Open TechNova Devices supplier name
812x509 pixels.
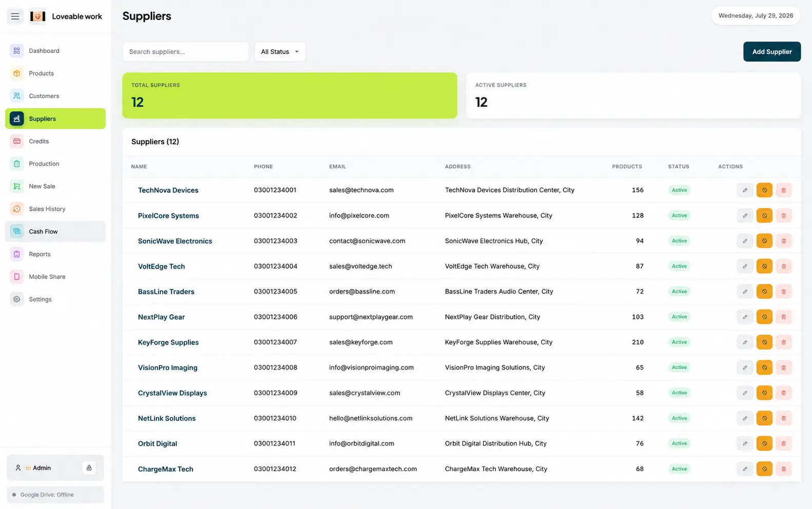click(x=168, y=190)
